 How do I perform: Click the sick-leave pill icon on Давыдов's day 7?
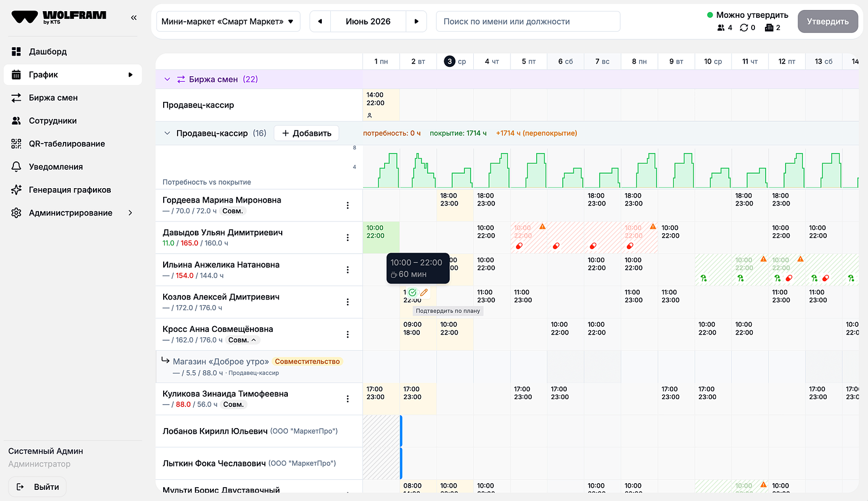coord(593,246)
